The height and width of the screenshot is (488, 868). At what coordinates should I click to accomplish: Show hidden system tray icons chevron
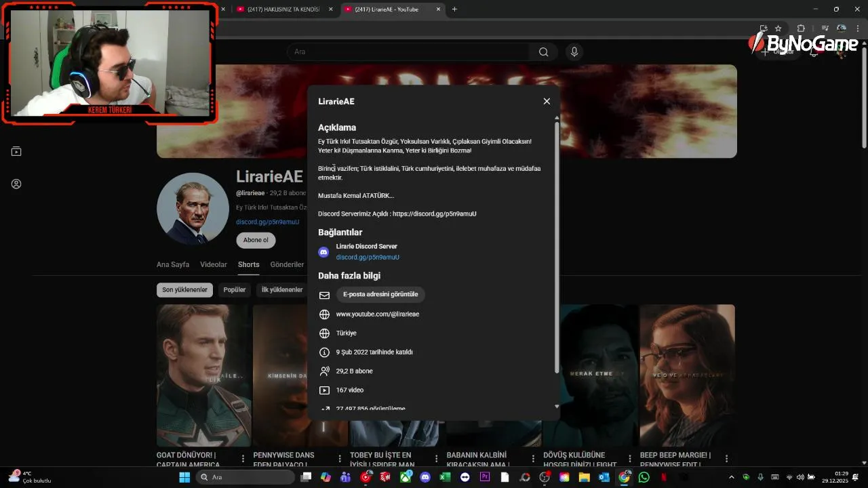point(732,477)
